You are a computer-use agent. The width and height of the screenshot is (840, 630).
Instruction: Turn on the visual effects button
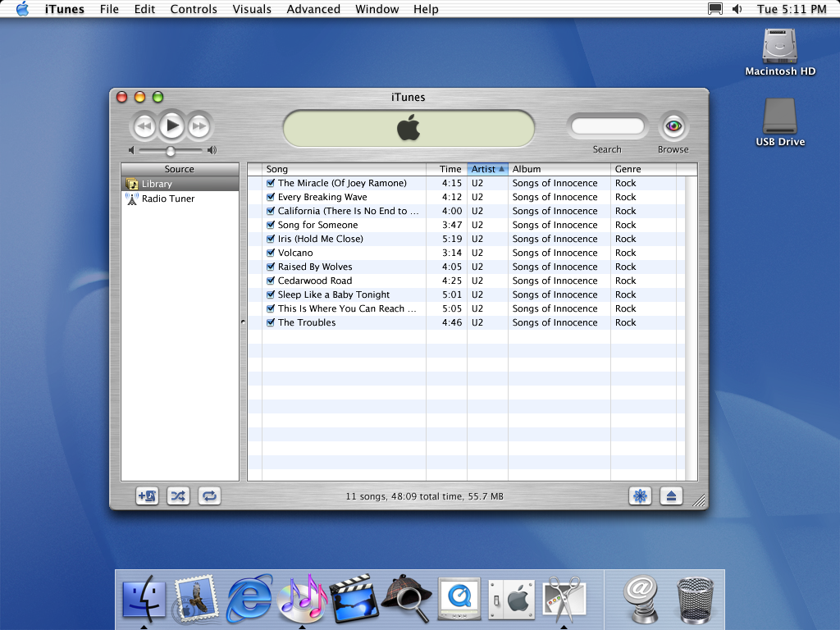[640, 495]
